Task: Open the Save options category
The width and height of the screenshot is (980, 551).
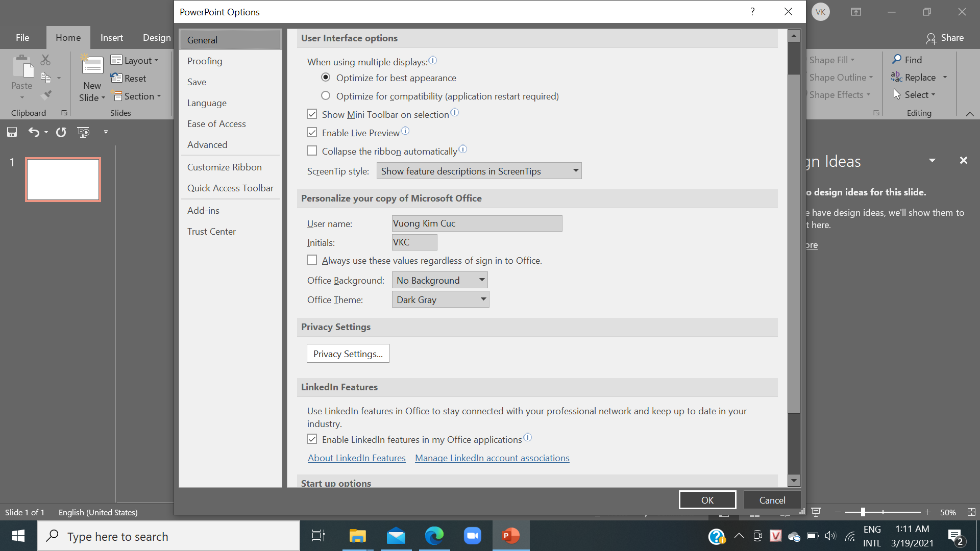Action: point(230,82)
